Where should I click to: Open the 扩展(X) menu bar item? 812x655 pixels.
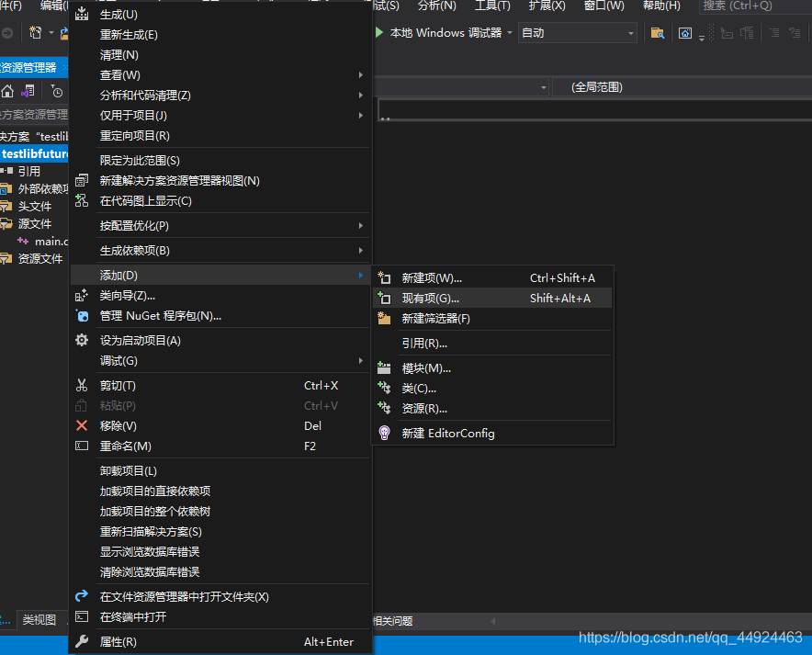[x=547, y=6]
